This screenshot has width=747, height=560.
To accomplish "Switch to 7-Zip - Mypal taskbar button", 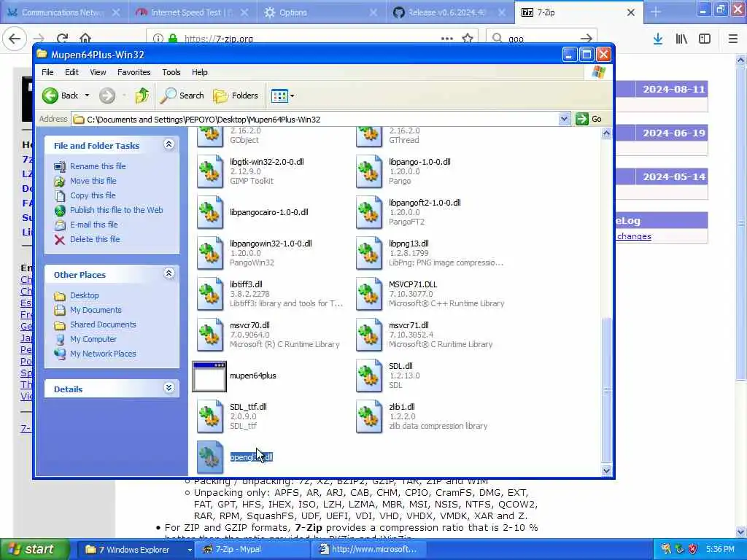I will click(252, 550).
